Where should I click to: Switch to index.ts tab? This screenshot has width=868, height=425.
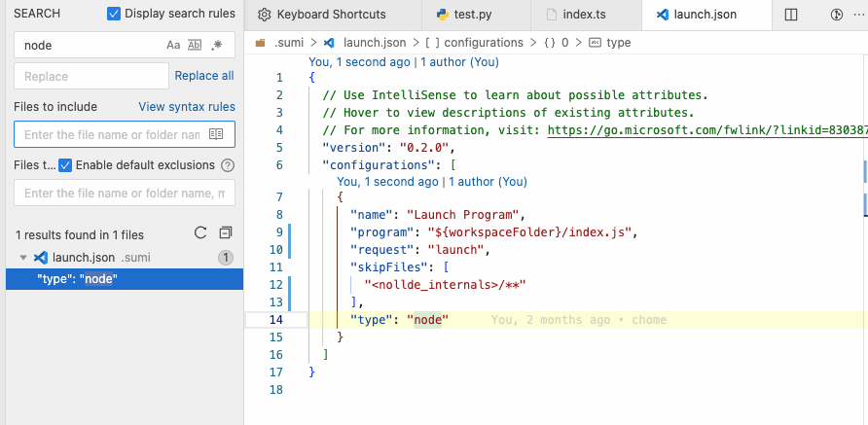pyautogui.click(x=586, y=15)
